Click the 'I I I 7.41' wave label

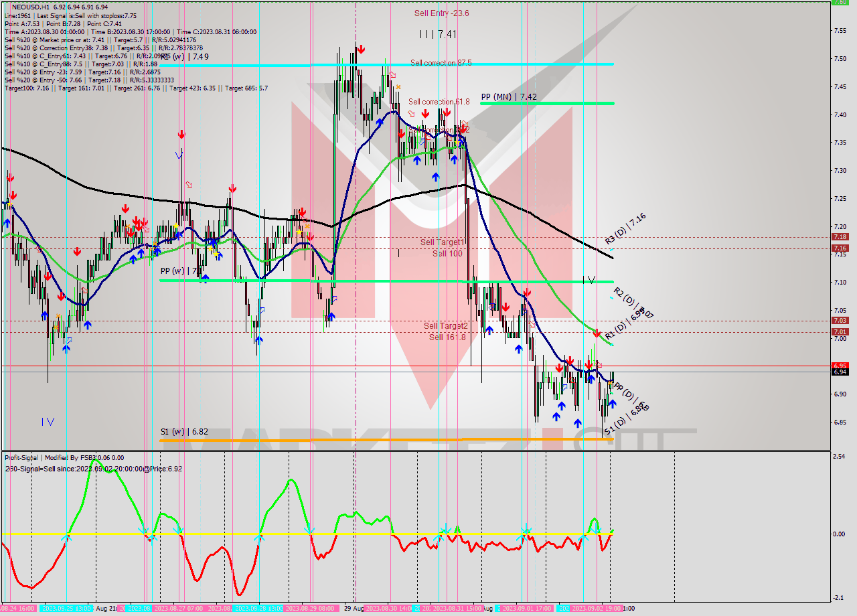[438, 33]
